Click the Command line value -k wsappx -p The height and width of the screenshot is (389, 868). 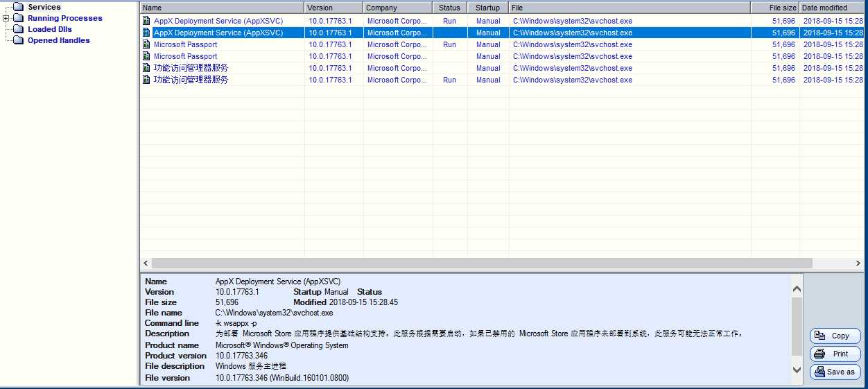point(236,323)
